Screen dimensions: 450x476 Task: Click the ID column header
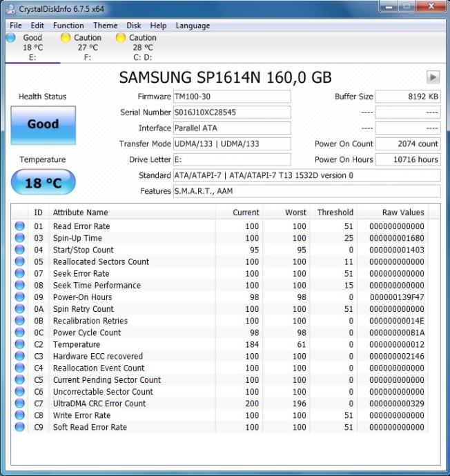(x=38, y=212)
